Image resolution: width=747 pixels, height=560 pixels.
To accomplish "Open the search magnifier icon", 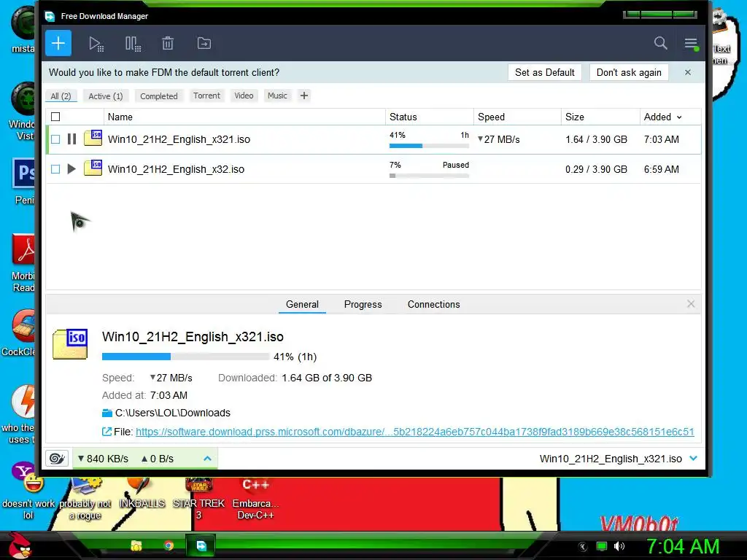I will coord(660,43).
